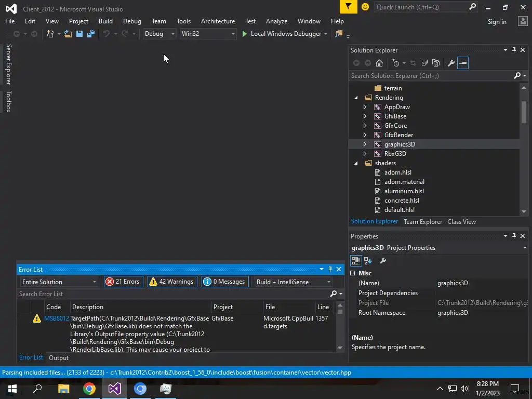The image size is (532, 399).
Task: Click the Property Pages wrench icon
Action: 383,261
